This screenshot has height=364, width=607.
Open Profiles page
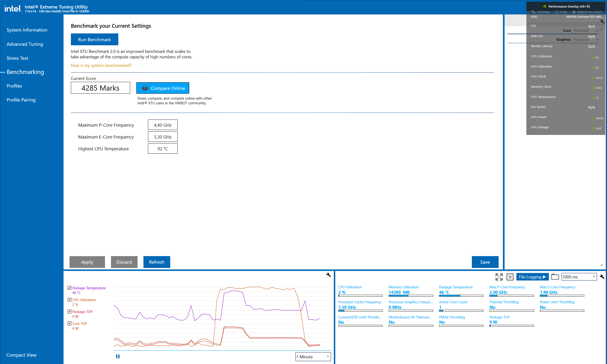14,86
